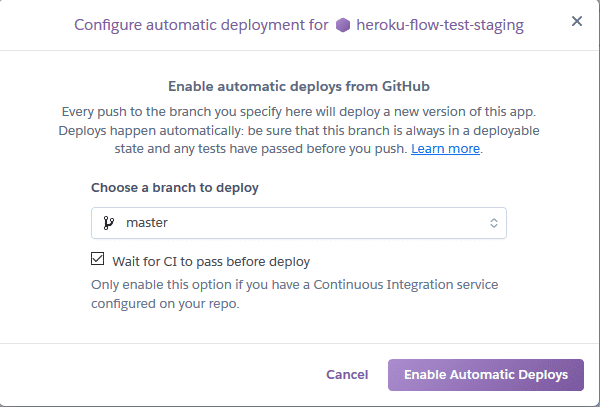Click the git branch icon in dropdown

coord(109,223)
